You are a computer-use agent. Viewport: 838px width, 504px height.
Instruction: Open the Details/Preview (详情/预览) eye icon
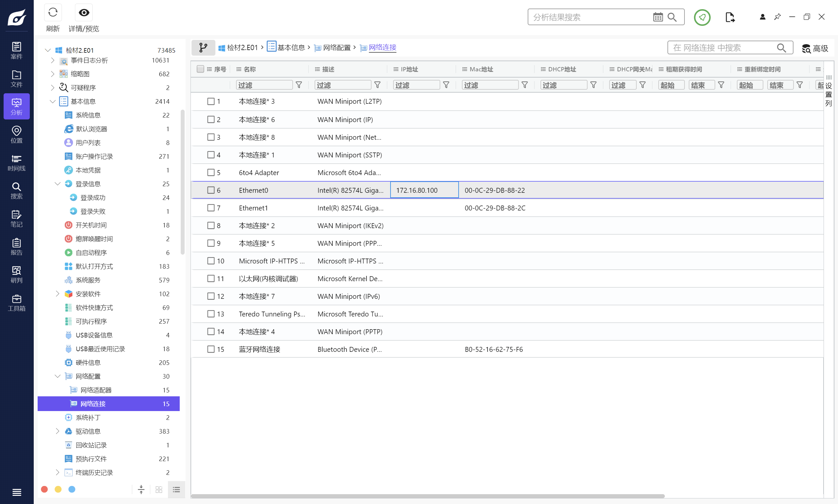click(x=83, y=12)
